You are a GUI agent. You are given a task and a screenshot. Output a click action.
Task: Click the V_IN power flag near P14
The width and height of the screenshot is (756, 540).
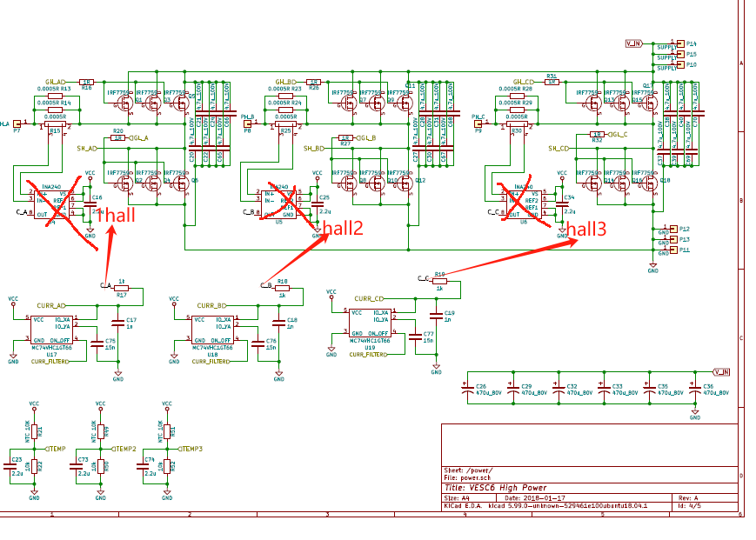[632, 43]
